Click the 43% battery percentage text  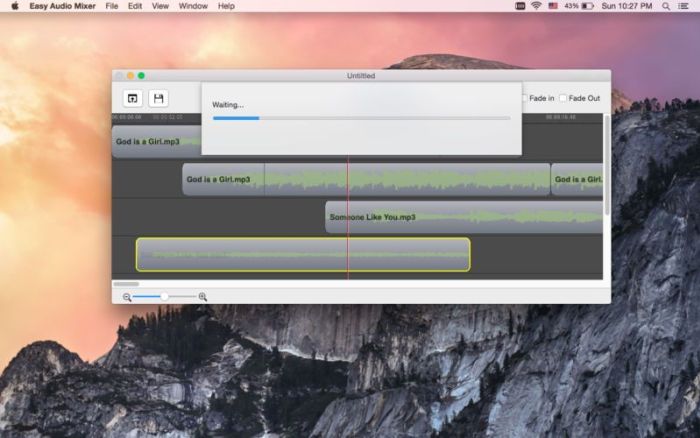click(571, 6)
